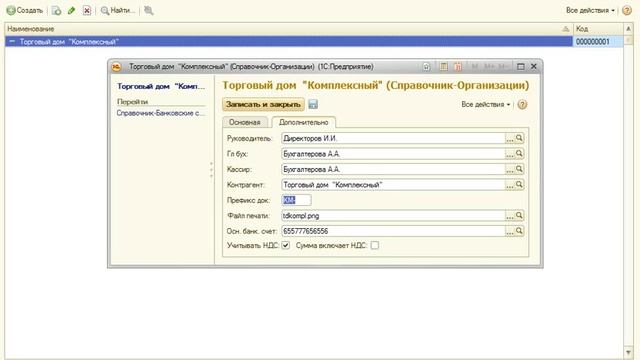The height and width of the screenshot is (360, 640).
Task: Open the Найти search in list toolbar
Action: click(x=118, y=11)
